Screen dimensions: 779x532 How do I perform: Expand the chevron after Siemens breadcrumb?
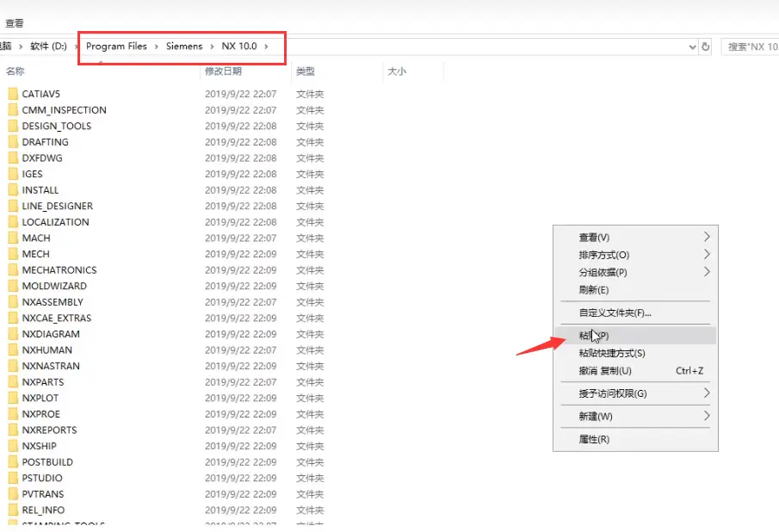pyautogui.click(x=212, y=46)
